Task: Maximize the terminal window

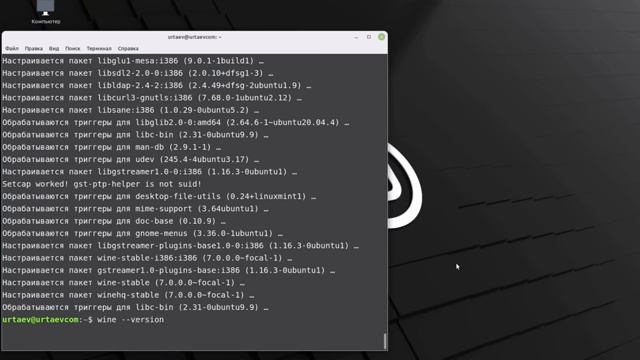Action: coord(369,37)
